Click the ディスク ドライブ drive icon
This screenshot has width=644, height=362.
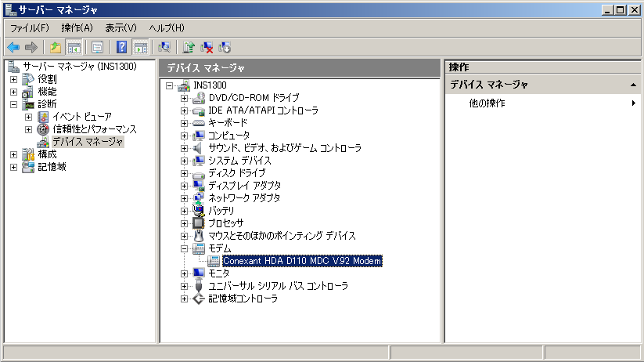[199, 174]
